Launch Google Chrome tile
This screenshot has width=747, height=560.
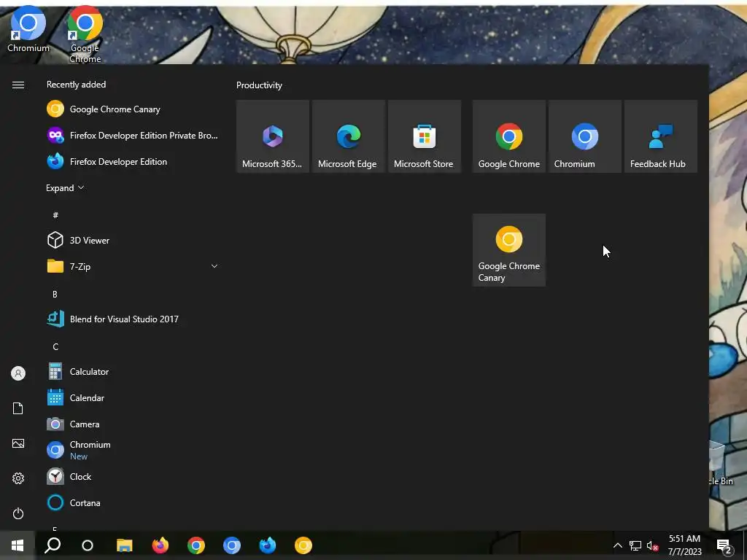coord(508,136)
